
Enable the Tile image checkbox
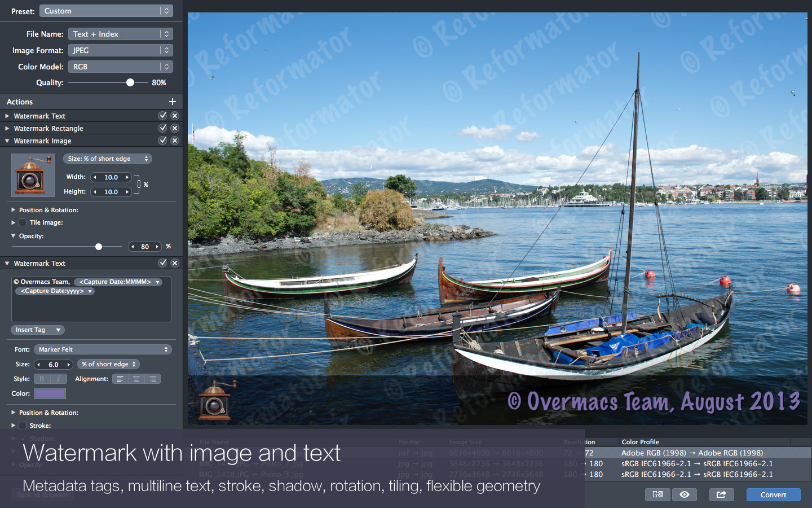click(23, 222)
